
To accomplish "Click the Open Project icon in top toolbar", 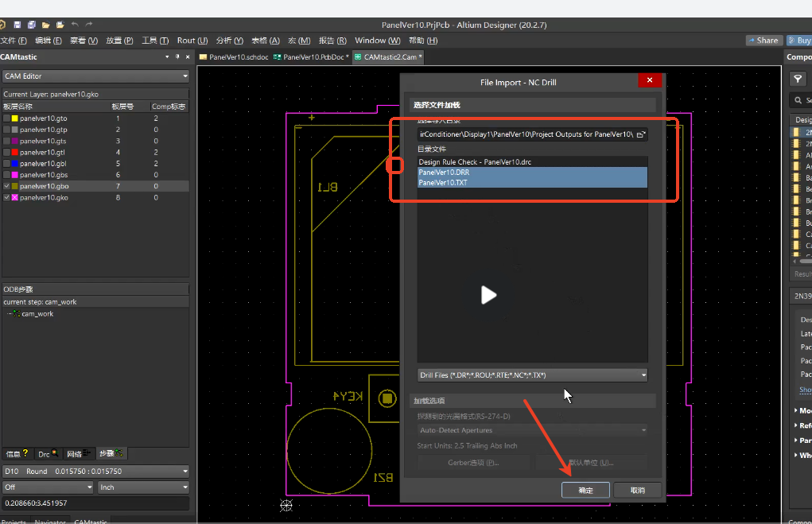I will pos(60,25).
